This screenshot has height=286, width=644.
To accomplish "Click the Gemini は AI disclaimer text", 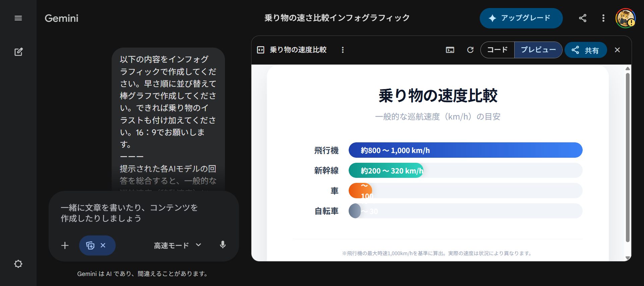I will 143,274.
